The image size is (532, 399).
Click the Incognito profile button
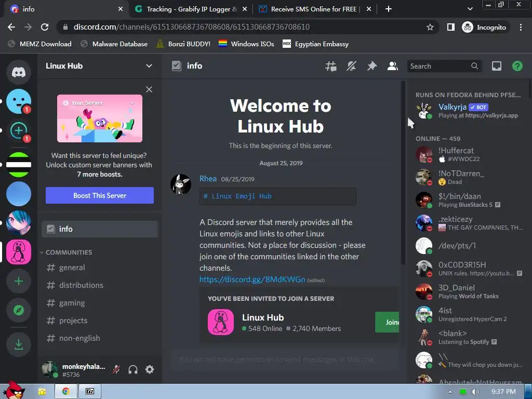[x=484, y=27]
